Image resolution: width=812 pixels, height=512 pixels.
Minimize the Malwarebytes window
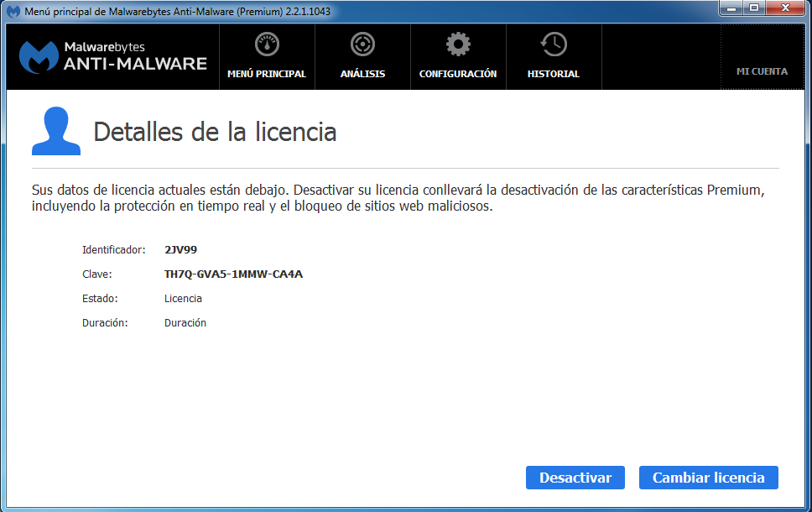point(731,8)
